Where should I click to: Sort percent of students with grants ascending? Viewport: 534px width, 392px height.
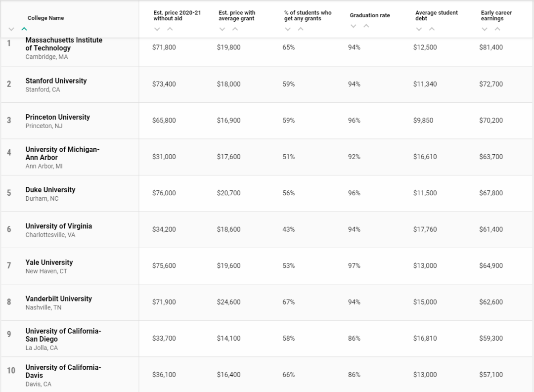click(x=300, y=29)
